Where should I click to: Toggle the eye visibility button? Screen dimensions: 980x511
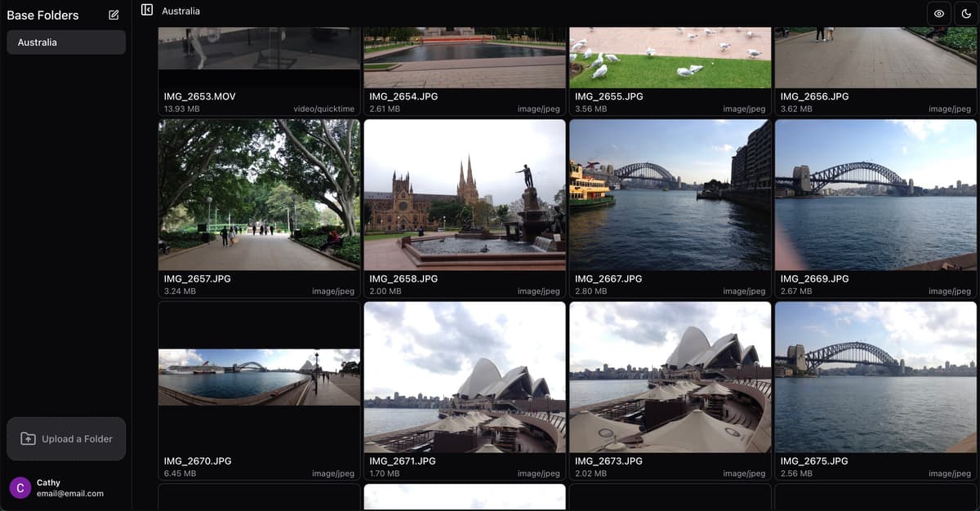click(939, 14)
